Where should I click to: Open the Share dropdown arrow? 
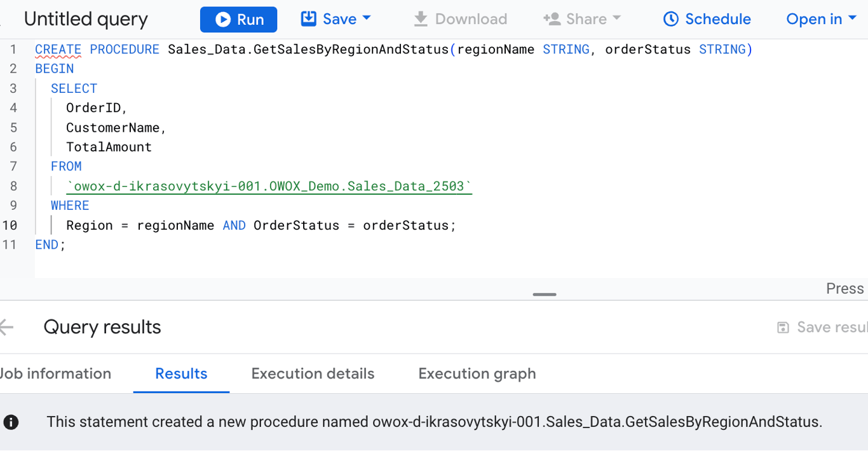pos(616,18)
